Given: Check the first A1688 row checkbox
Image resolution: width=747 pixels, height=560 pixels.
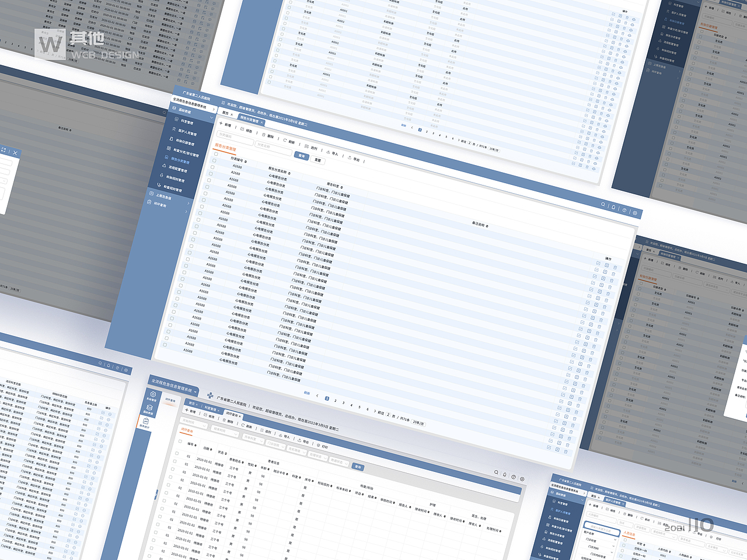Looking at the screenshot, I should (214, 160).
